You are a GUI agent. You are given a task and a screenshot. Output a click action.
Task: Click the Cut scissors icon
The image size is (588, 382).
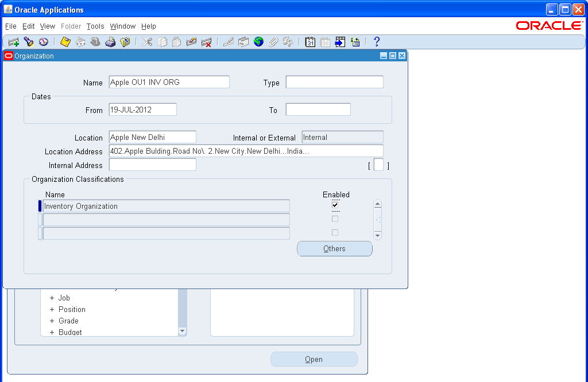click(x=147, y=42)
